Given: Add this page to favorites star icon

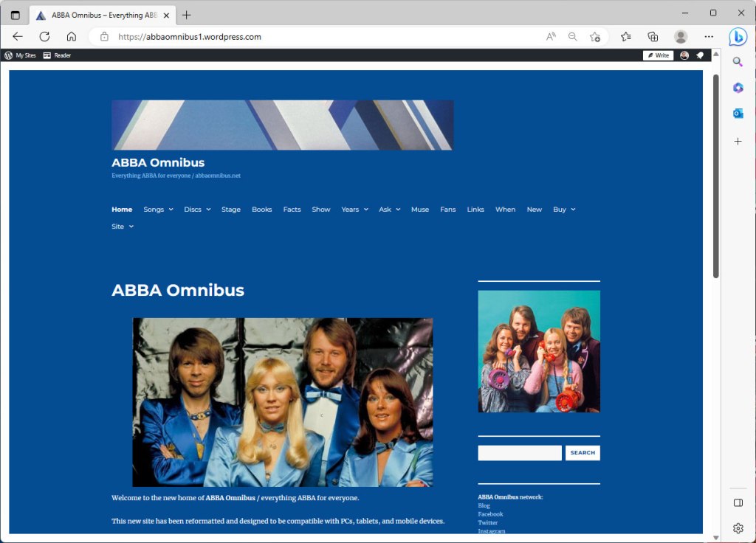Looking at the screenshot, I should [595, 36].
